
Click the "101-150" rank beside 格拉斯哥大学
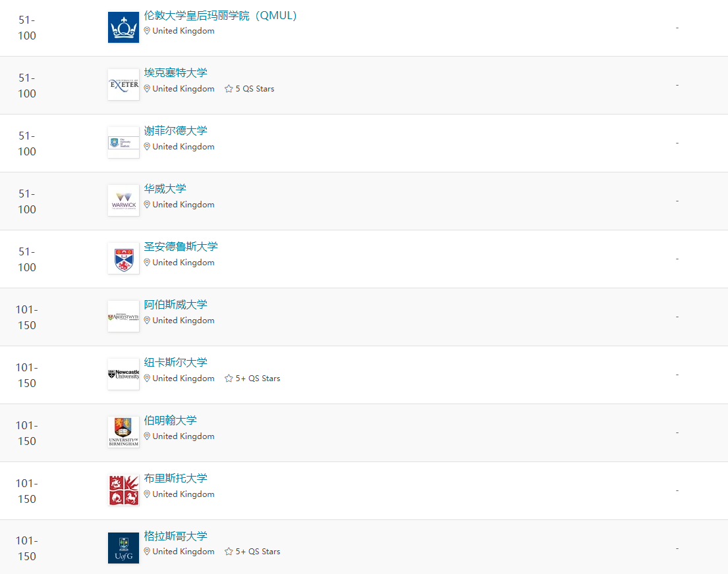pyautogui.click(x=27, y=548)
